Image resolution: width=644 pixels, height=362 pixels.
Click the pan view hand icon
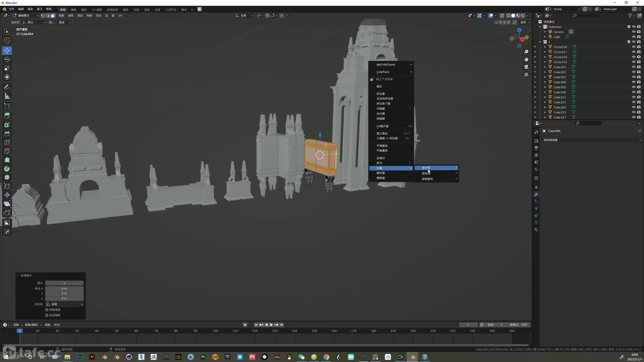click(526, 59)
